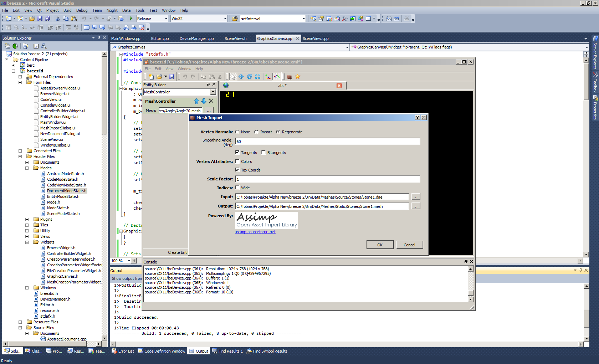Click the scale tool with four arrows
The height and width of the screenshot is (364, 599).
(x=258, y=77)
